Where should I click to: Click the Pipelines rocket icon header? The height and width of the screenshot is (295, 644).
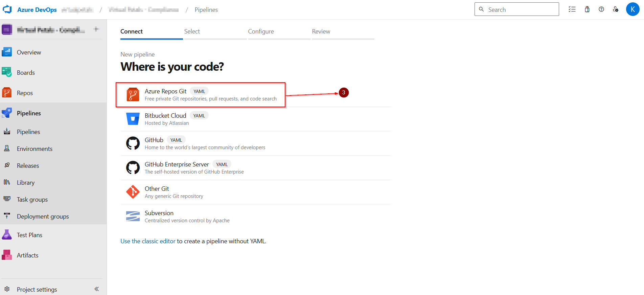[x=7, y=113]
